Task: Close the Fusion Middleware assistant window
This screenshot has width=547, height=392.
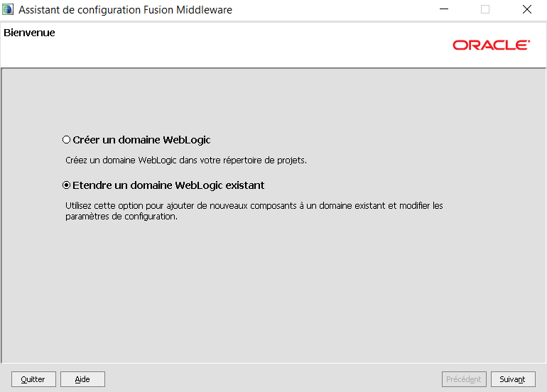Action: click(x=526, y=10)
